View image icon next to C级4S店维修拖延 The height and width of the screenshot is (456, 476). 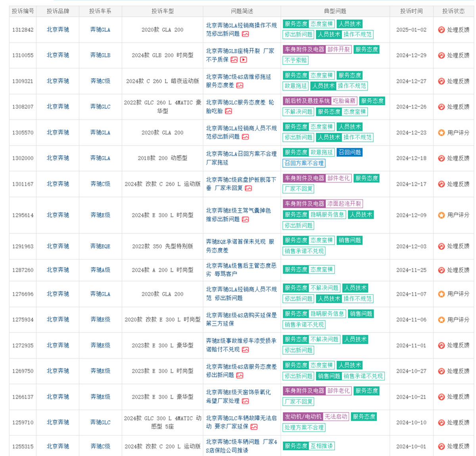[x=240, y=86]
